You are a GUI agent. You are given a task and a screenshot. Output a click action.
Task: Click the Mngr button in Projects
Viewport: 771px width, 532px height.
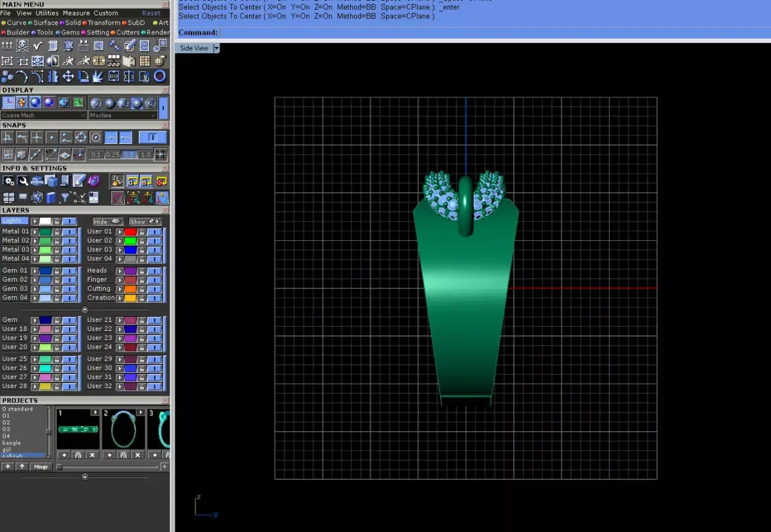(41, 466)
